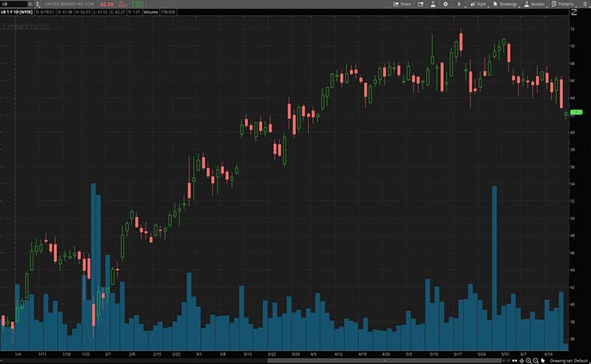Click the green 62.27 price label on axis
The width and height of the screenshot is (591, 364).
pos(576,113)
